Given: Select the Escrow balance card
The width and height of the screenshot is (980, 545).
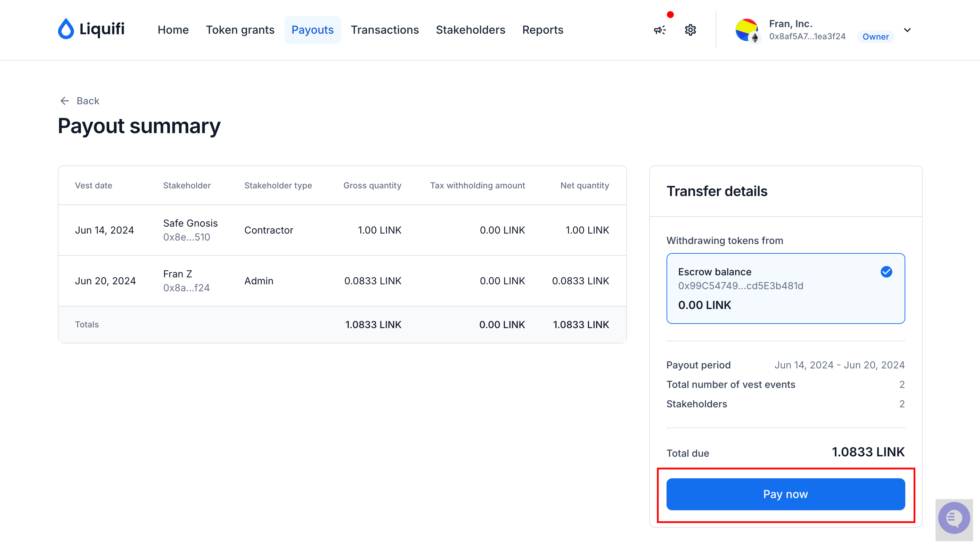Looking at the screenshot, I should [786, 288].
